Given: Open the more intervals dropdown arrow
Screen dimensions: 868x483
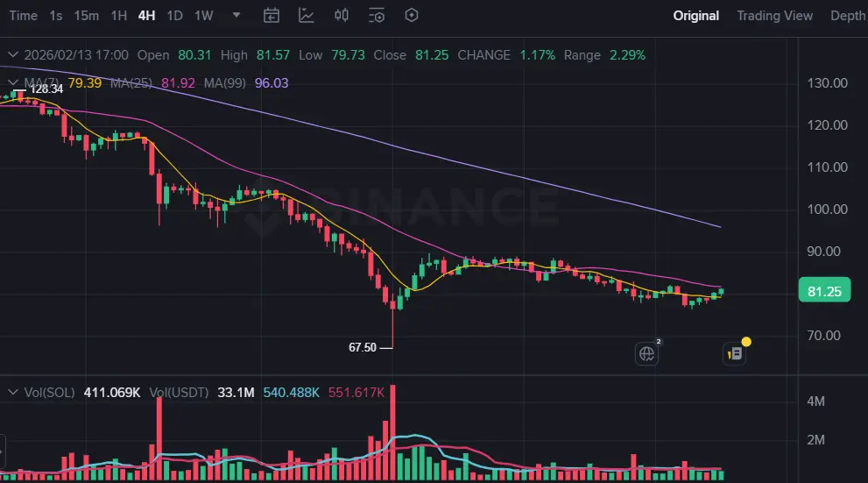Looking at the screenshot, I should click(236, 15).
